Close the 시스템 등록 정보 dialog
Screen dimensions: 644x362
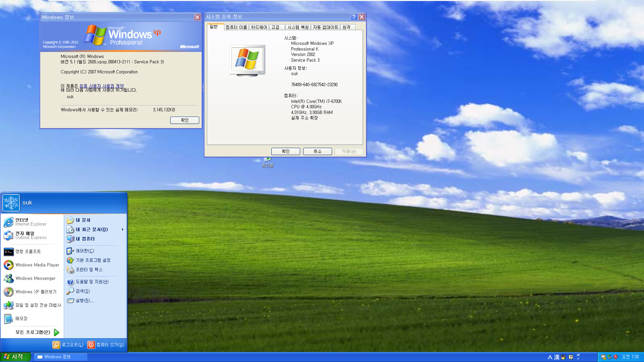coord(362,17)
